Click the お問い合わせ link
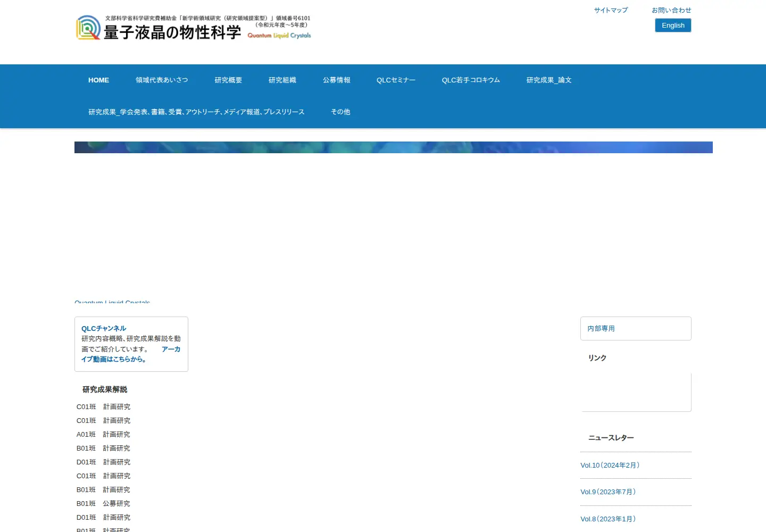Image resolution: width=766 pixels, height=532 pixels. click(671, 10)
